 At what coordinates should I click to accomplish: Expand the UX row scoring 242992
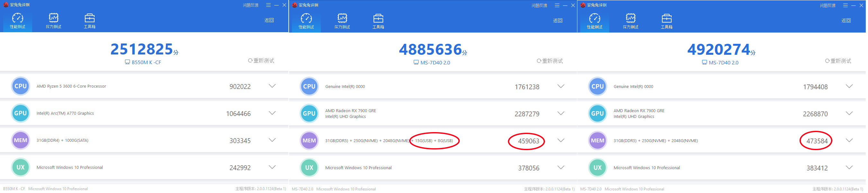pyautogui.click(x=272, y=167)
